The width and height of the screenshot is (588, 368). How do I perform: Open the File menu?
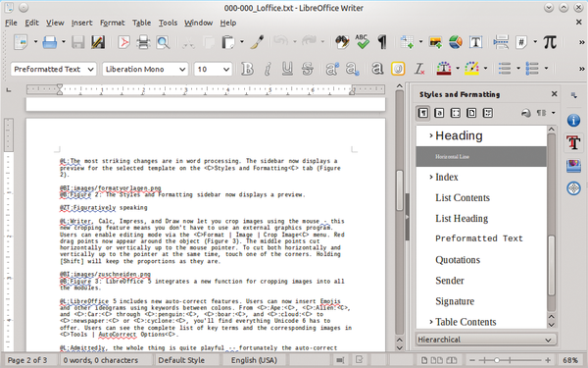pos(11,23)
